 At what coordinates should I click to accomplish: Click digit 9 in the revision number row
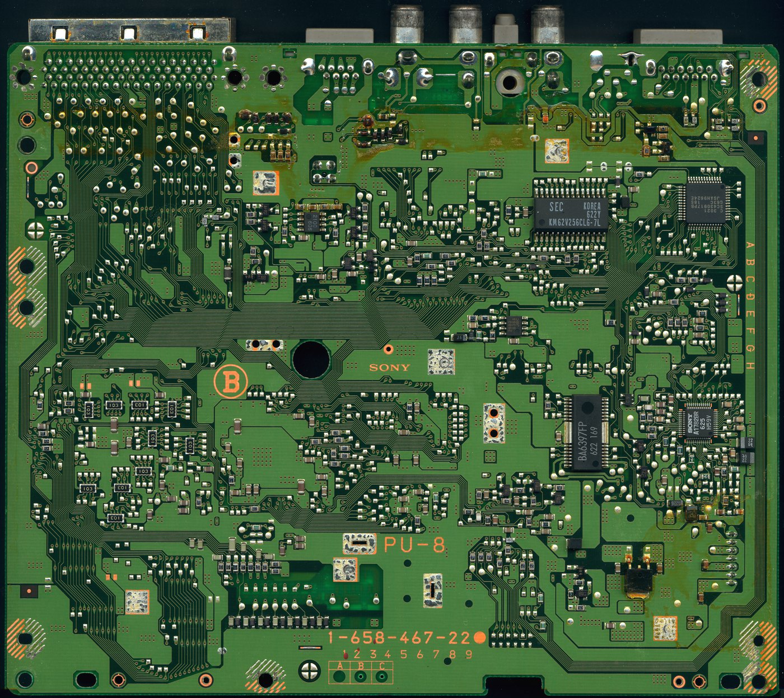(x=469, y=654)
